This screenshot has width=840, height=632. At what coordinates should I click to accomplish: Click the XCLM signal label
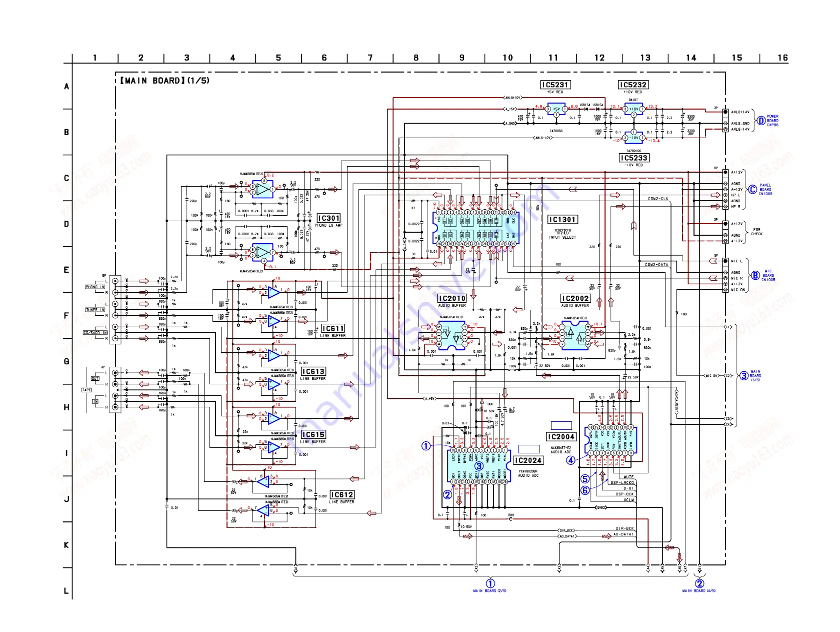629,500
